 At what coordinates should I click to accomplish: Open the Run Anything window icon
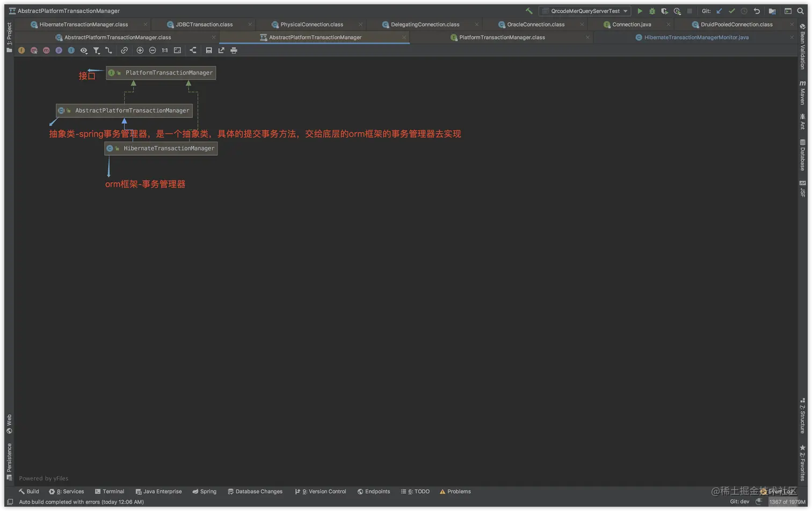788,11
